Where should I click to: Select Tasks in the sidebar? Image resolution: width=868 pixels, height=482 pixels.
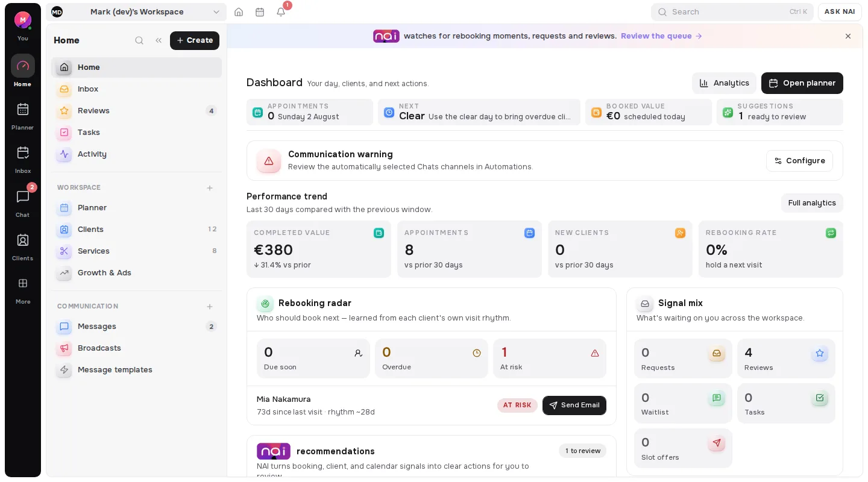(136, 133)
